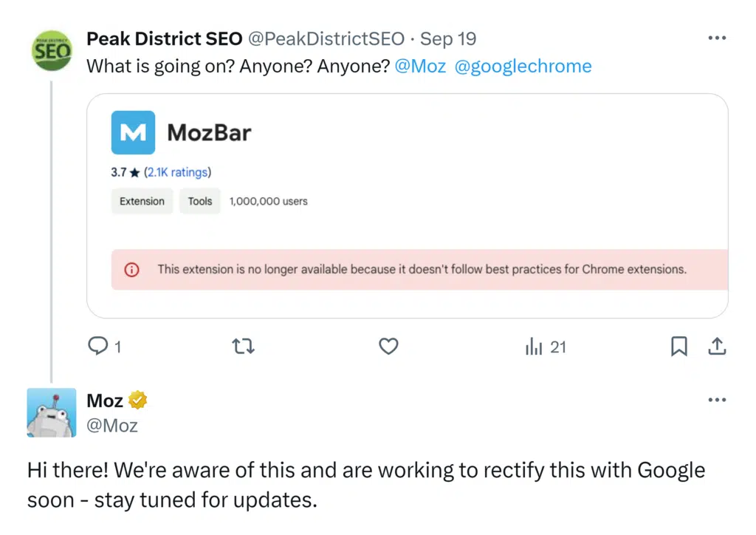Like the post with heart icon
This screenshot has height=535, width=756.
[x=388, y=346]
